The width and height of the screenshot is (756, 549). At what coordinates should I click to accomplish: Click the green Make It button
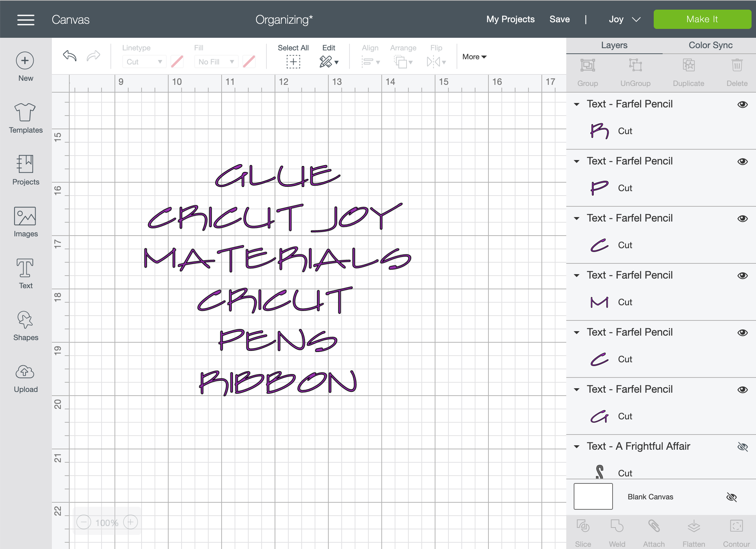coord(702,19)
